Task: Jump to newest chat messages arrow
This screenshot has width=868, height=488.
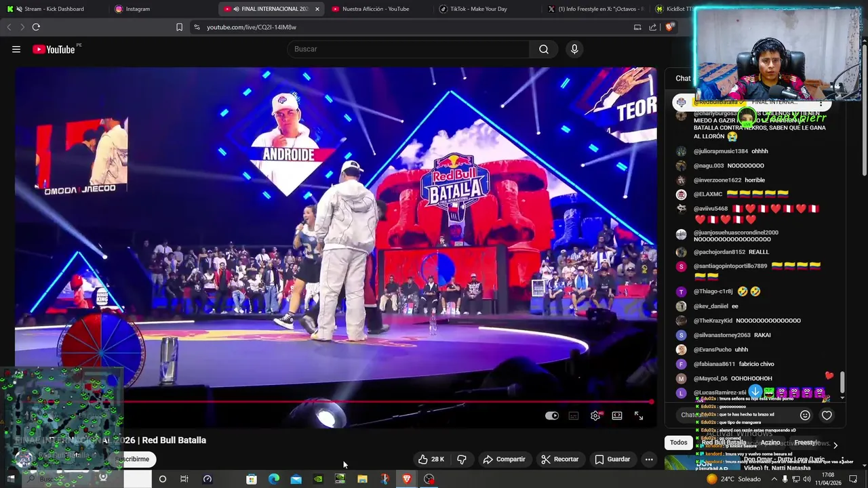Action: coord(755,391)
